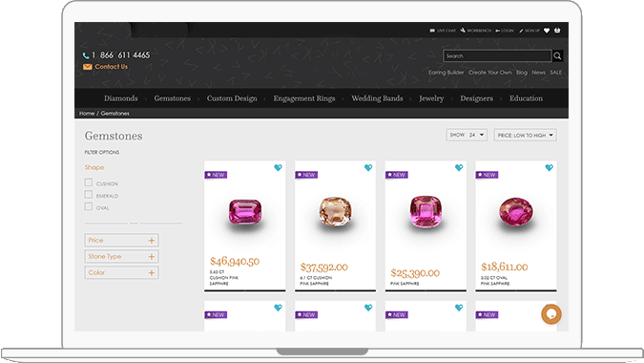Viewport: 644px width, 363px height.
Task: Check the Emerald shape filter
Action: (x=89, y=194)
